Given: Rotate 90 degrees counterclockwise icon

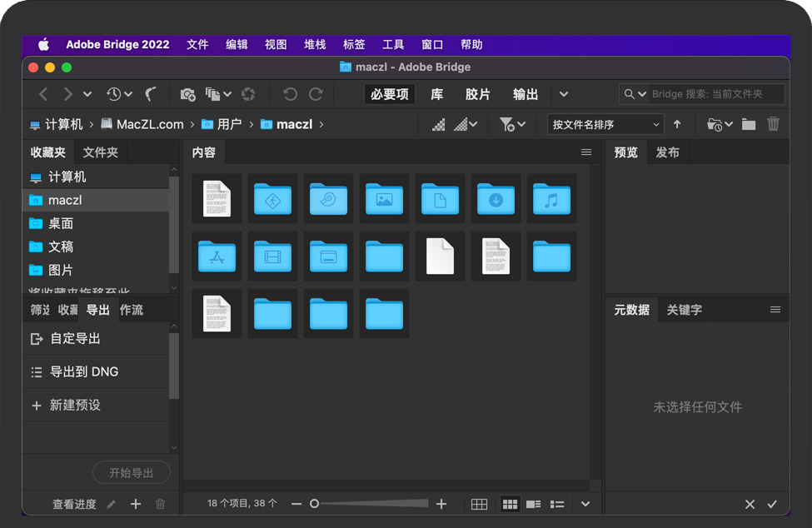Looking at the screenshot, I should (290, 94).
